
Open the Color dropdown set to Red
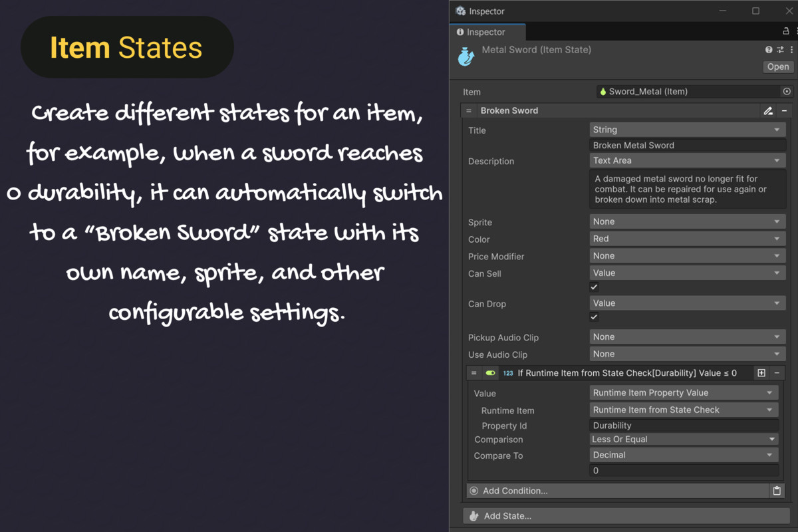pyautogui.click(x=687, y=238)
